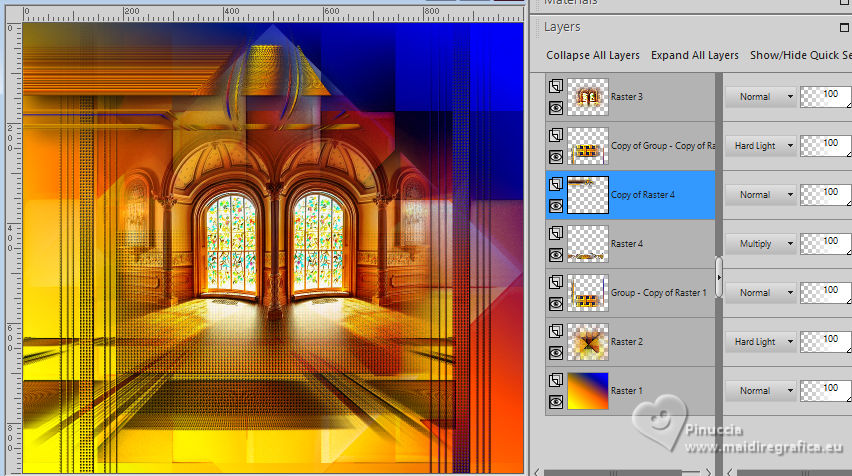852x476 pixels.
Task: Click the layer type icon for Raster 2
Action: [555, 331]
